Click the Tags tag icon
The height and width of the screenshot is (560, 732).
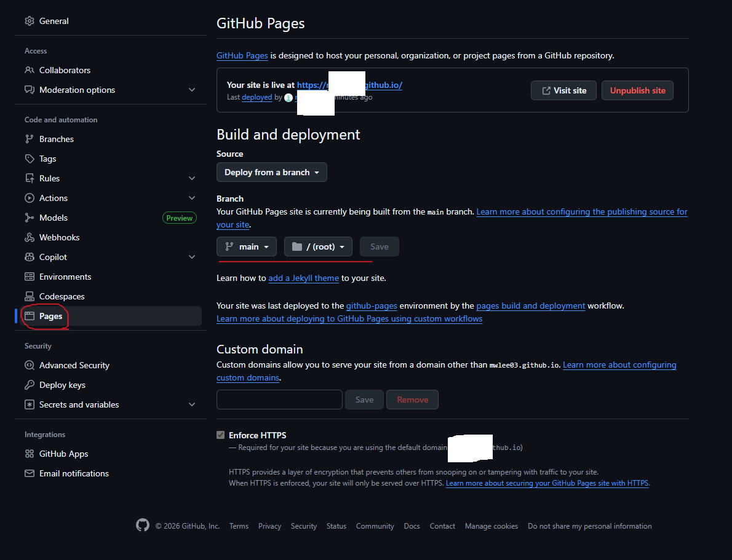(x=30, y=159)
